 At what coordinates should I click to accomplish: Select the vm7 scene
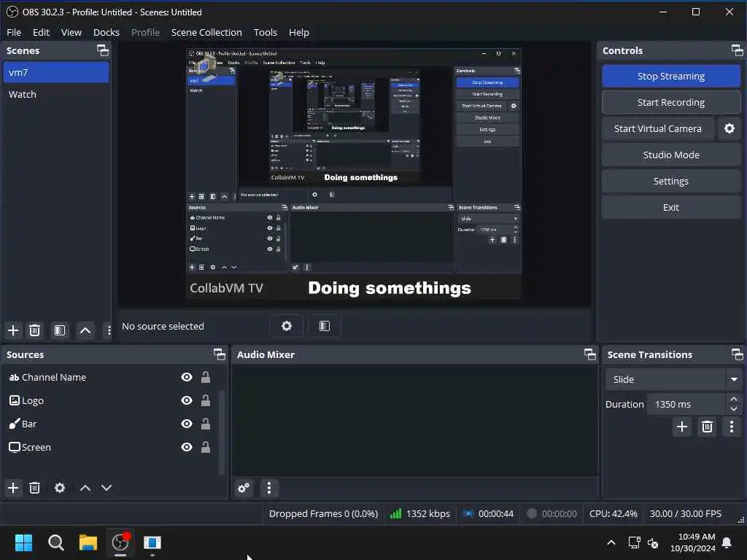56,72
